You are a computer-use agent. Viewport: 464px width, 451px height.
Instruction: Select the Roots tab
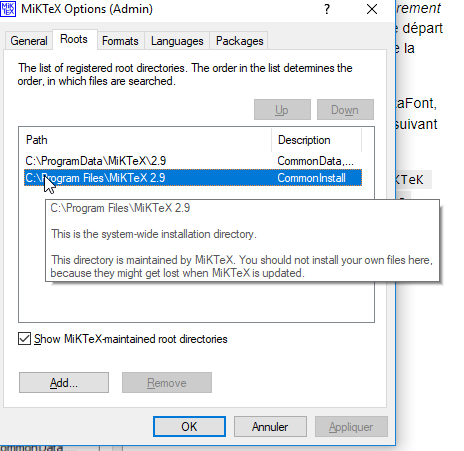pyautogui.click(x=74, y=39)
